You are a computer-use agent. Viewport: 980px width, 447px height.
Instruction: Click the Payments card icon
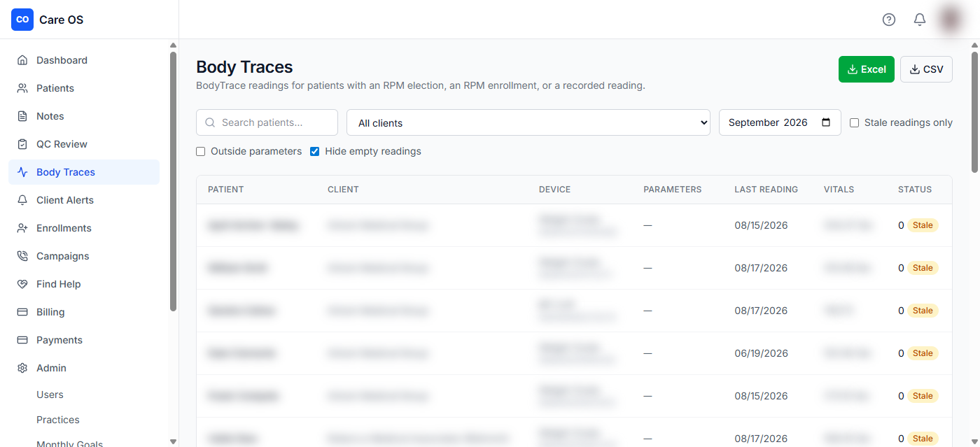click(x=22, y=340)
